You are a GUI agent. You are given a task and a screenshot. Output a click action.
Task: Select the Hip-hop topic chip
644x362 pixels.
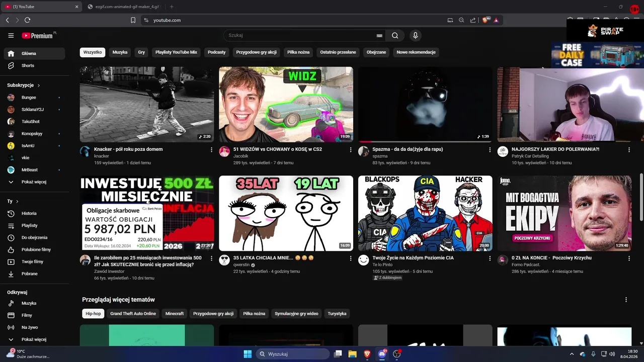coord(93,314)
